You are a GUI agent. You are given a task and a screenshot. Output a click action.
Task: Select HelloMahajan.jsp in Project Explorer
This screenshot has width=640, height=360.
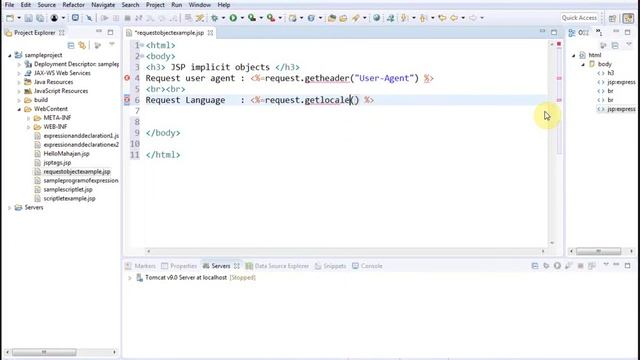66,154
